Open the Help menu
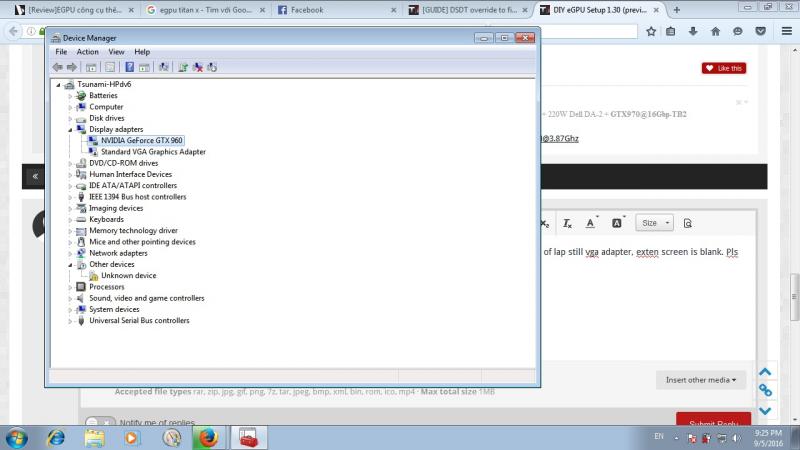800x450 pixels. coord(142,52)
